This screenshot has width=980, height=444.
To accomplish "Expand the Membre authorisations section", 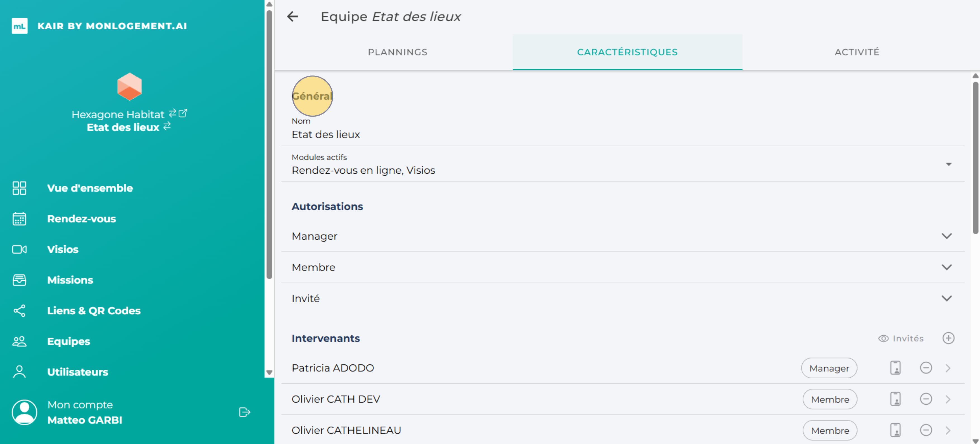I will (x=946, y=267).
